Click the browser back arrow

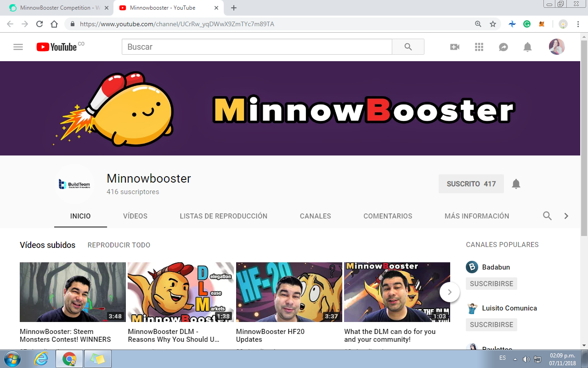[x=11, y=24]
